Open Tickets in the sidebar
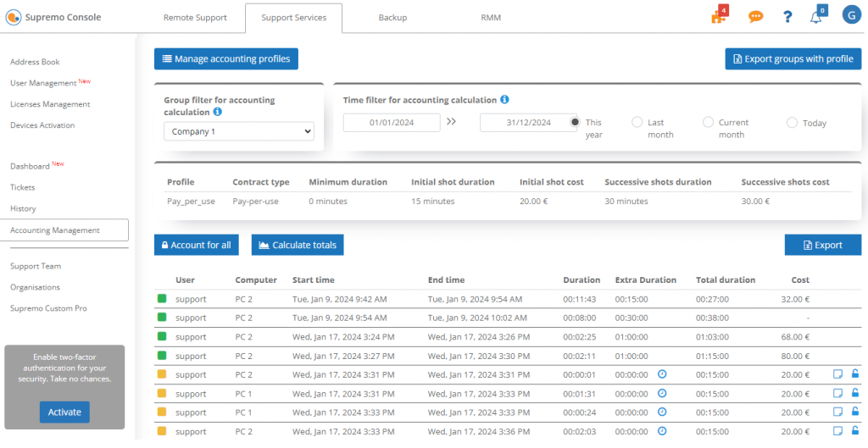Screen dimensions: 868x448 pos(23,187)
